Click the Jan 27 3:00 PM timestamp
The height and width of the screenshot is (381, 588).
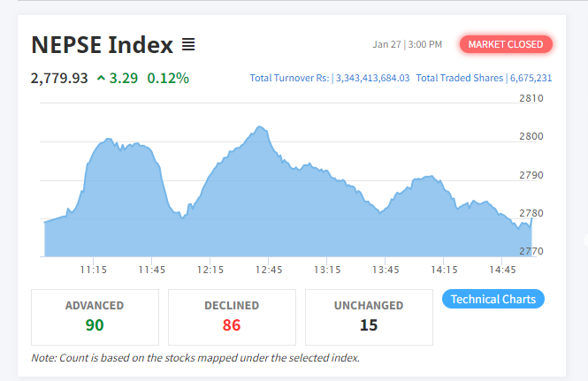point(408,44)
